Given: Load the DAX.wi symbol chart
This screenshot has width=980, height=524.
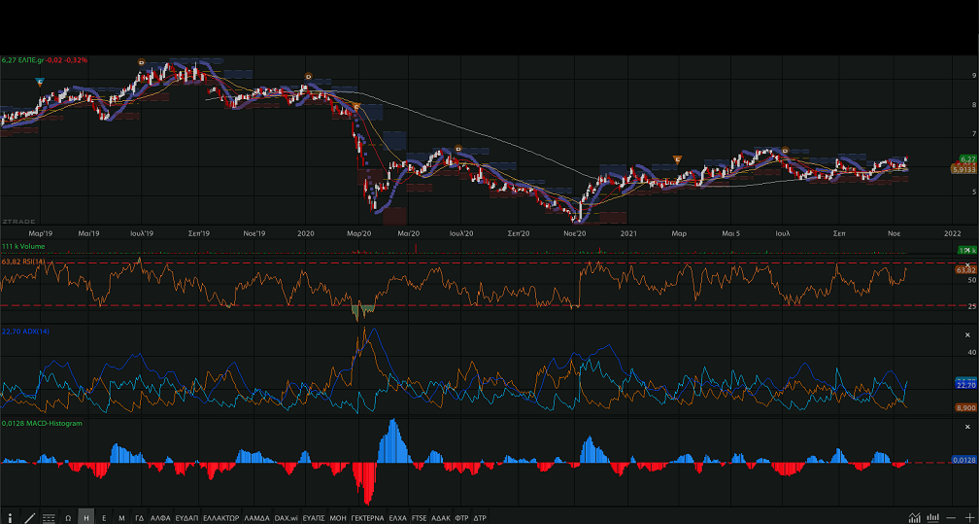Looking at the screenshot, I should (x=286, y=517).
